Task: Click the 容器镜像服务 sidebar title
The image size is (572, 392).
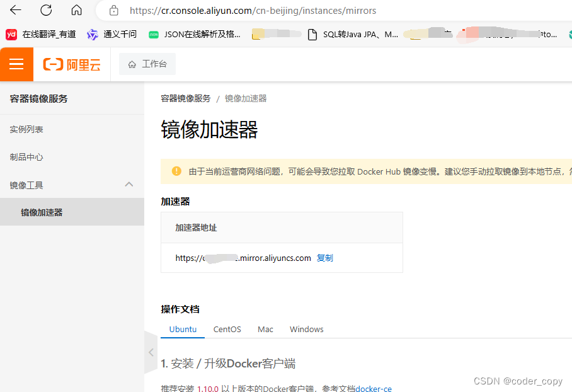Action: pyautogui.click(x=38, y=98)
